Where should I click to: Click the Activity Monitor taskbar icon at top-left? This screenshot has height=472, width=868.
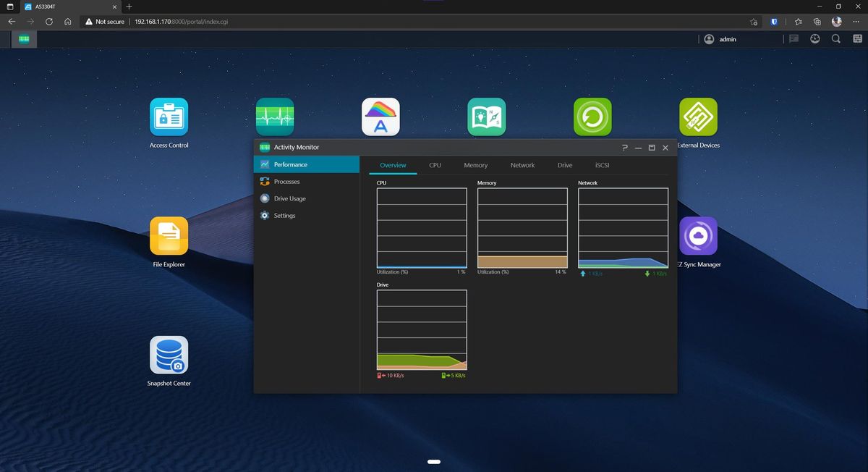pyautogui.click(x=24, y=39)
